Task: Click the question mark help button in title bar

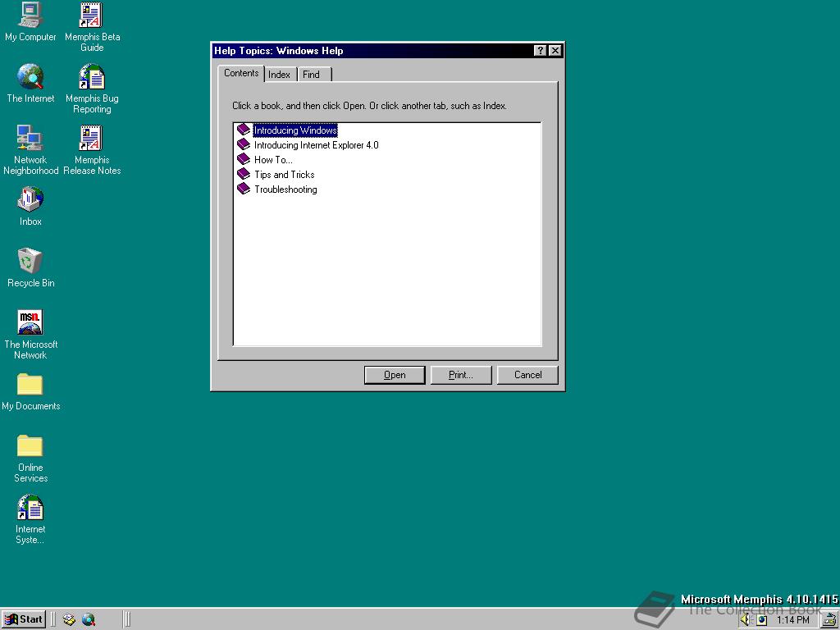Action: coord(541,51)
